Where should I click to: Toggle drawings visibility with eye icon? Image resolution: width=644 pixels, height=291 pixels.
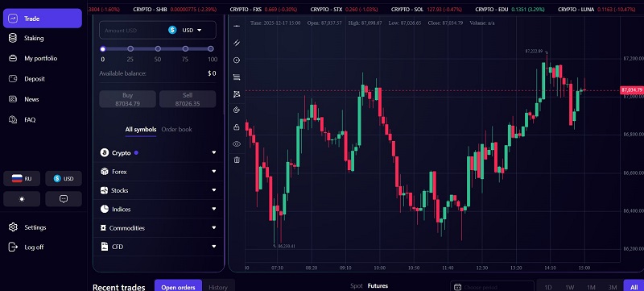(237, 143)
